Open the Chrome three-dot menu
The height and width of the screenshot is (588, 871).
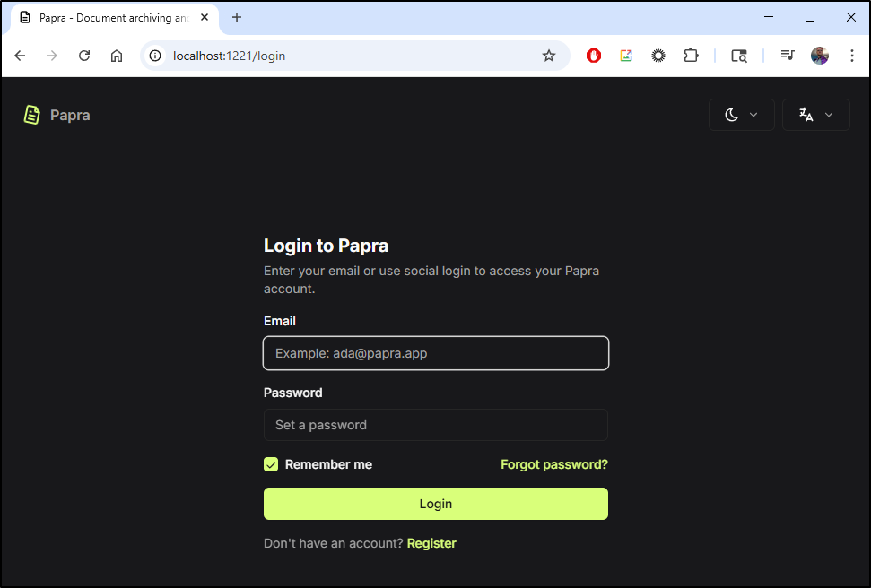tap(851, 56)
